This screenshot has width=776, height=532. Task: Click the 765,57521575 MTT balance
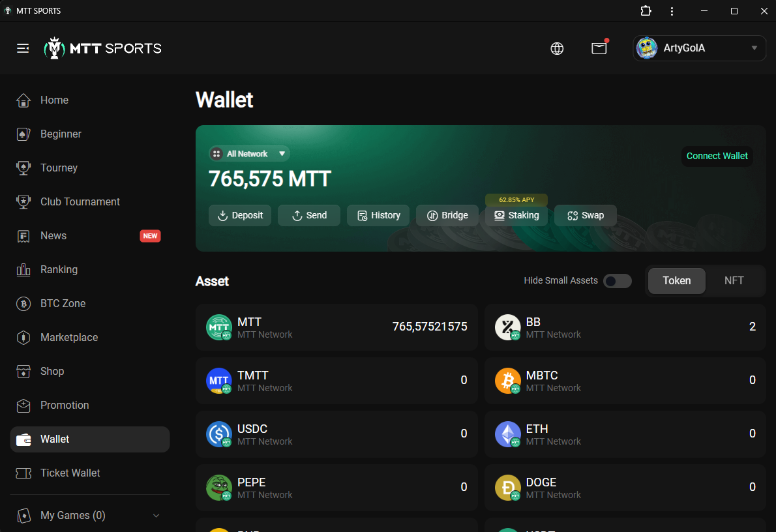click(430, 327)
